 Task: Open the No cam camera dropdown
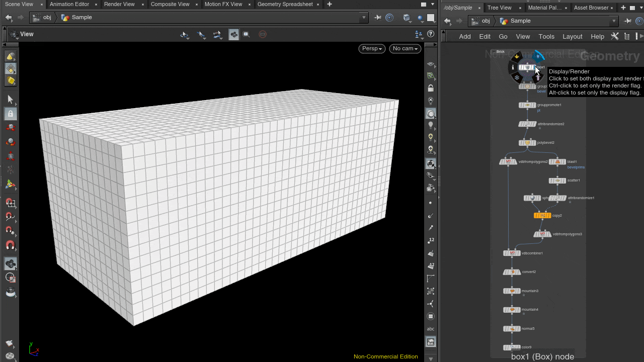[405, 48]
